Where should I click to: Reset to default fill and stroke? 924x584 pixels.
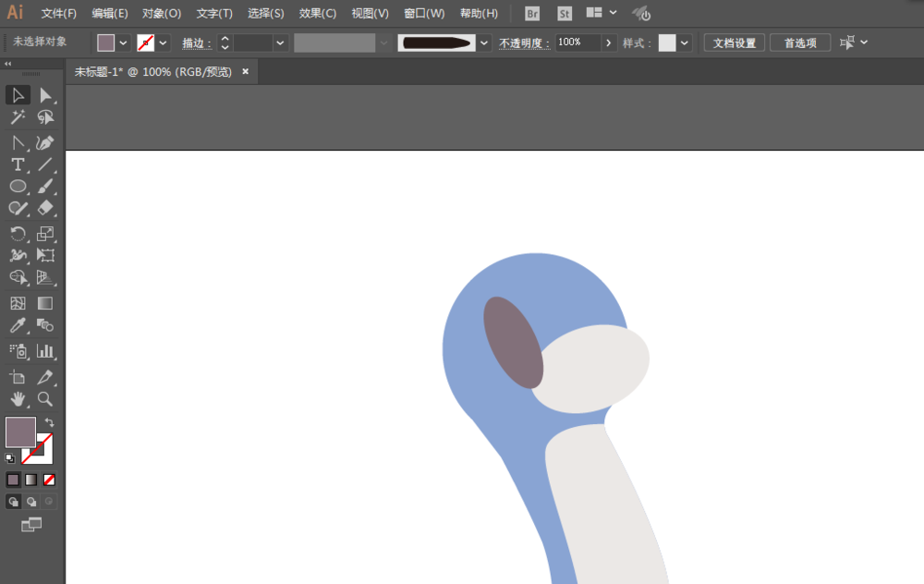(10, 458)
